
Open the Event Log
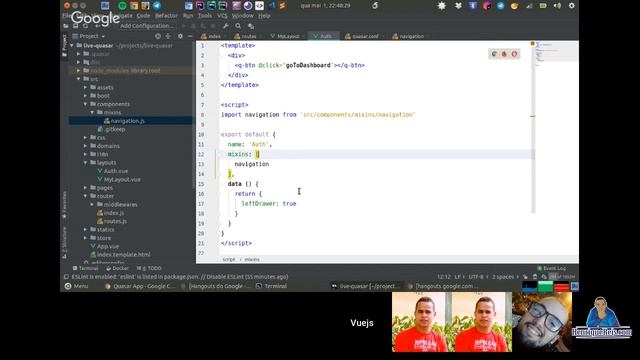[551, 268]
